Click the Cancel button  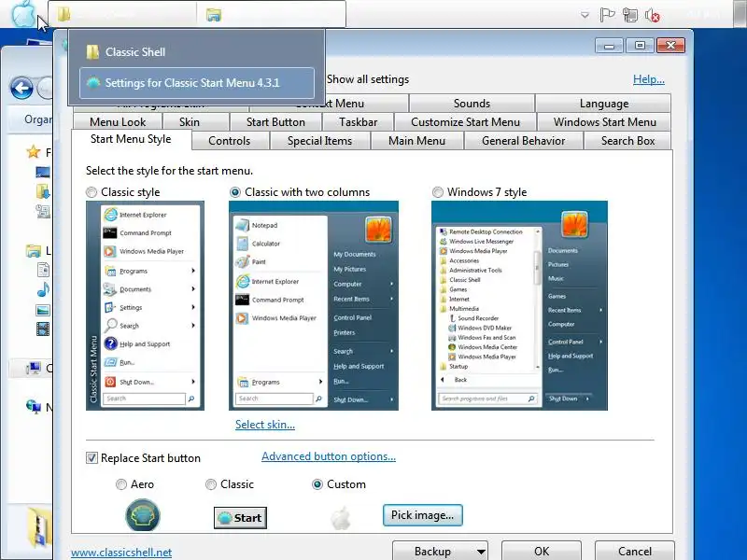635,551
